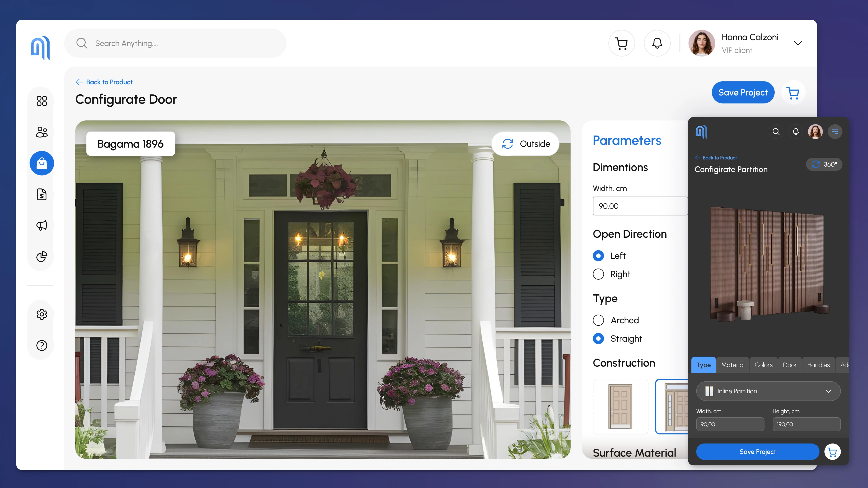Open the Inline Partition dropdown

768,391
